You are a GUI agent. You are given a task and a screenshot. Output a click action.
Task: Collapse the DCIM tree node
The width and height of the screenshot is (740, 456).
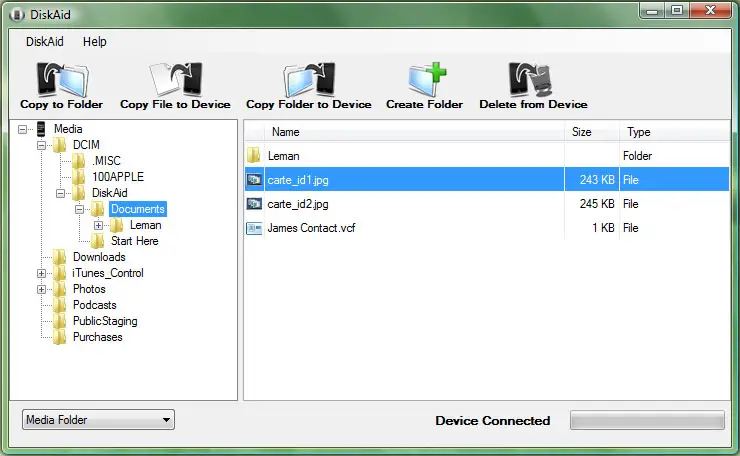tap(42, 145)
